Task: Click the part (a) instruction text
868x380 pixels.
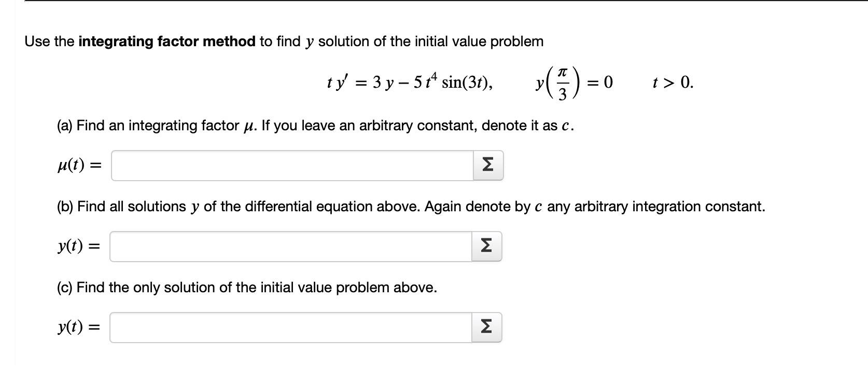Action: tap(311, 125)
